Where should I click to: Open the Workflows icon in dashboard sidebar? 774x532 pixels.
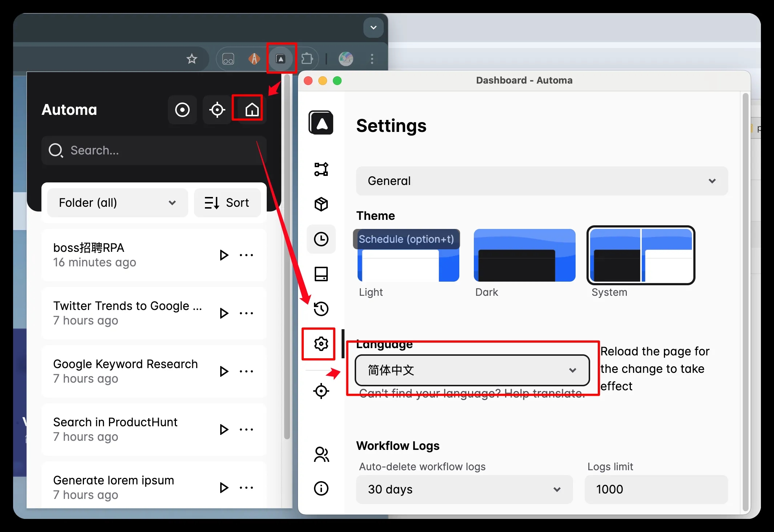(321, 169)
